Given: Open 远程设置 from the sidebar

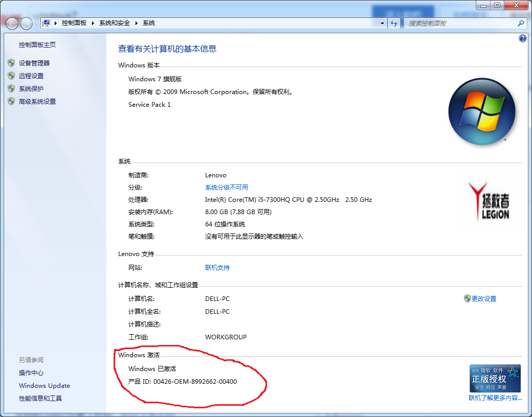Looking at the screenshot, I should (31, 76).
